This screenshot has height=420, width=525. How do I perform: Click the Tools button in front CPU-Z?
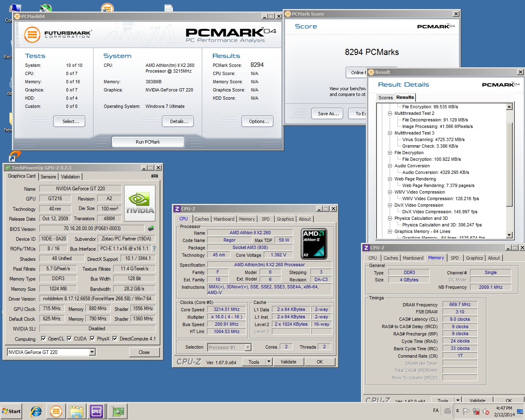tap(254, 362)
